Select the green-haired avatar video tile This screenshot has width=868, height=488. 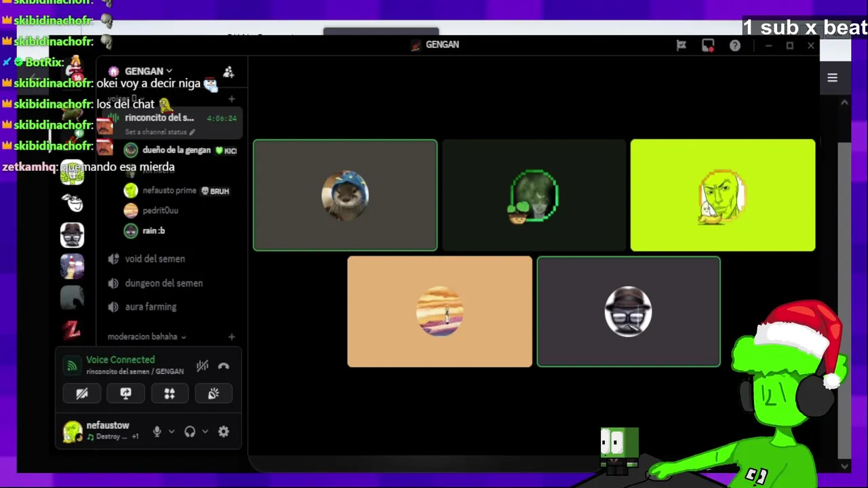534,195
